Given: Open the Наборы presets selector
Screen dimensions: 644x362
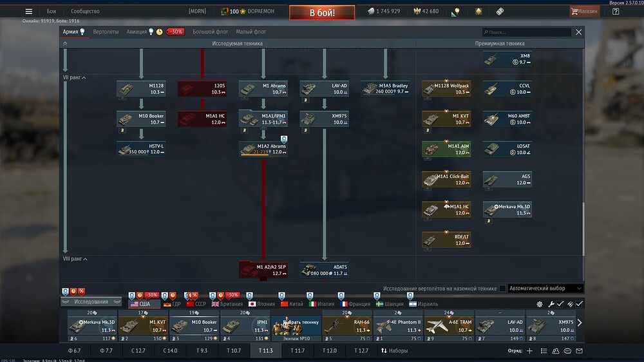Looking at the screenshot, I should [x=394, y=351].
